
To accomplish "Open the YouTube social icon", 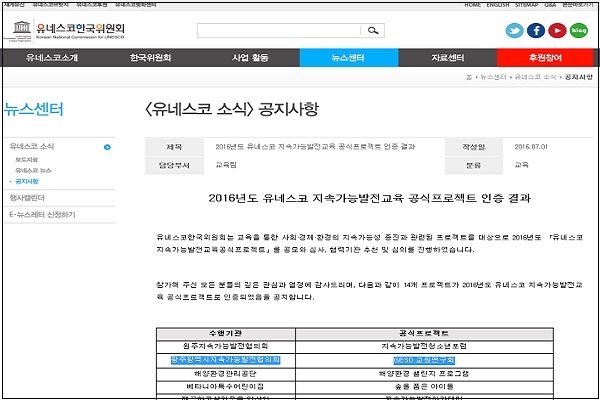I will [557, 31].
